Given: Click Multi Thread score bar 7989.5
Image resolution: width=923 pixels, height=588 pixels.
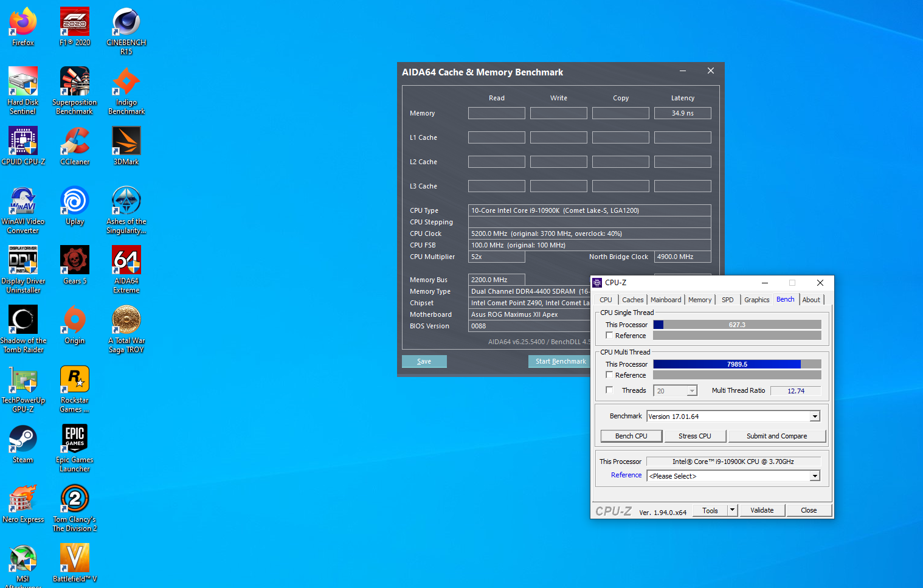Looking at the screenshot, I should [737, 364].
